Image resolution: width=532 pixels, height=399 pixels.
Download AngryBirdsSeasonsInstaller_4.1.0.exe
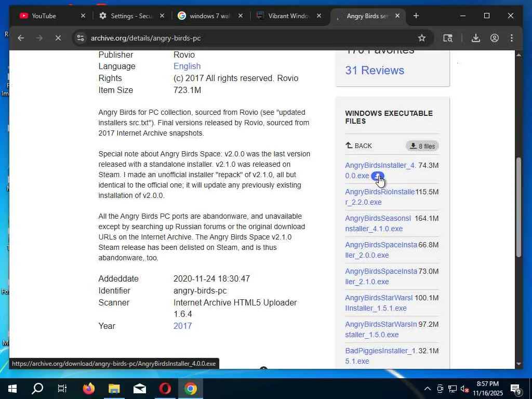(x=378, y=223)
